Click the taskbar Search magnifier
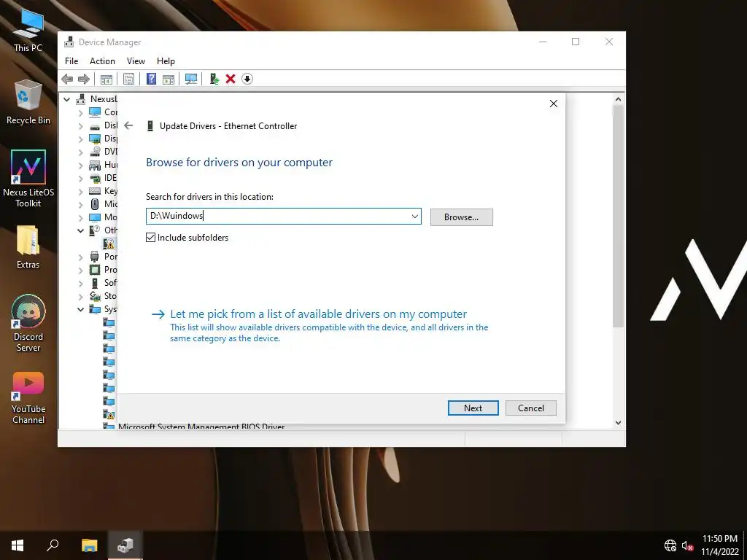Screen dimensions: 747x560 coord(53,545)
